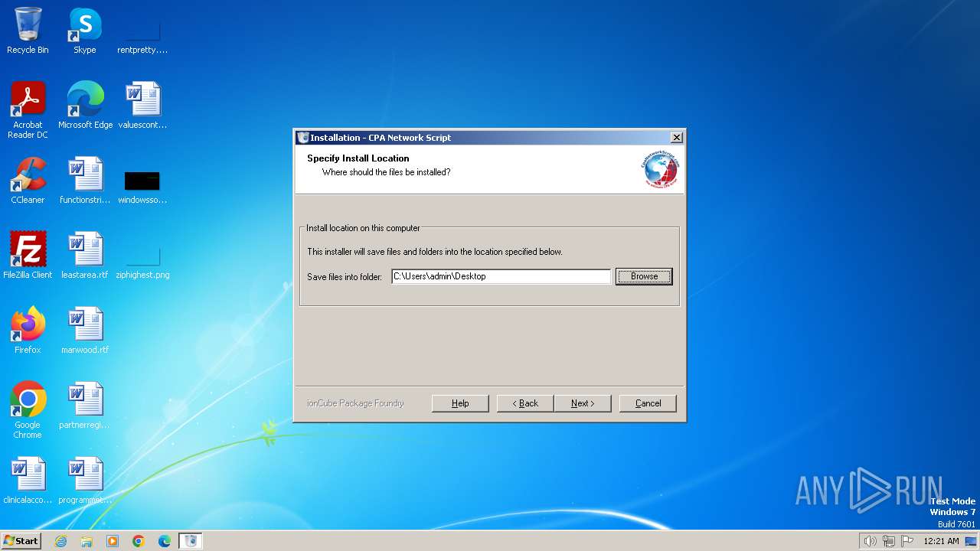
Task: Go Back in the installer
Action: pos(525,403)
